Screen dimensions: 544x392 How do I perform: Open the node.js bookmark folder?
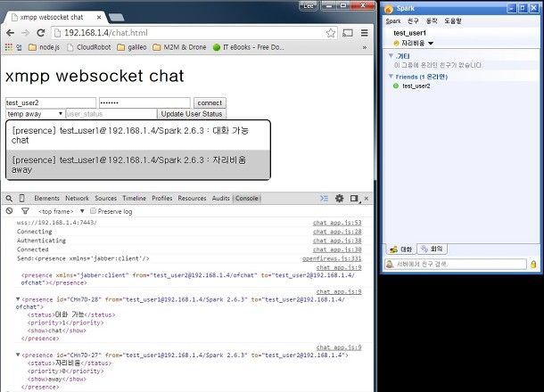44,47
